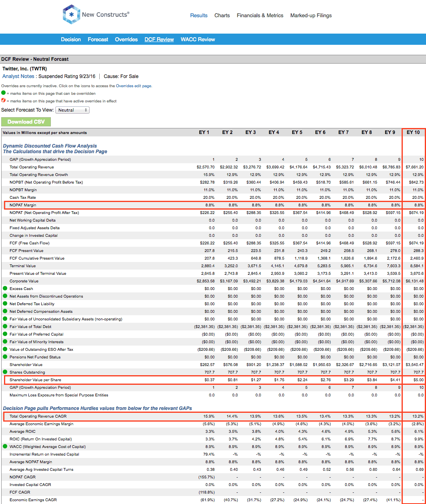Click the Shareholder Value row label
This screenshot has width=426, height=504.
pyautogui.click(x=26, y=364)
